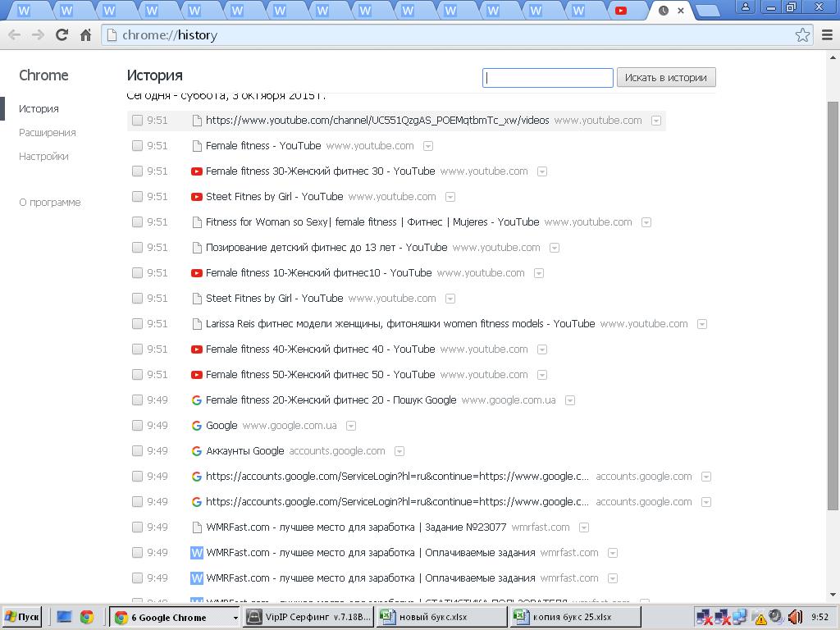Open dropdown for Female fitness 10 entry
This screenshot has height=630, width=840.
(539, 274)
